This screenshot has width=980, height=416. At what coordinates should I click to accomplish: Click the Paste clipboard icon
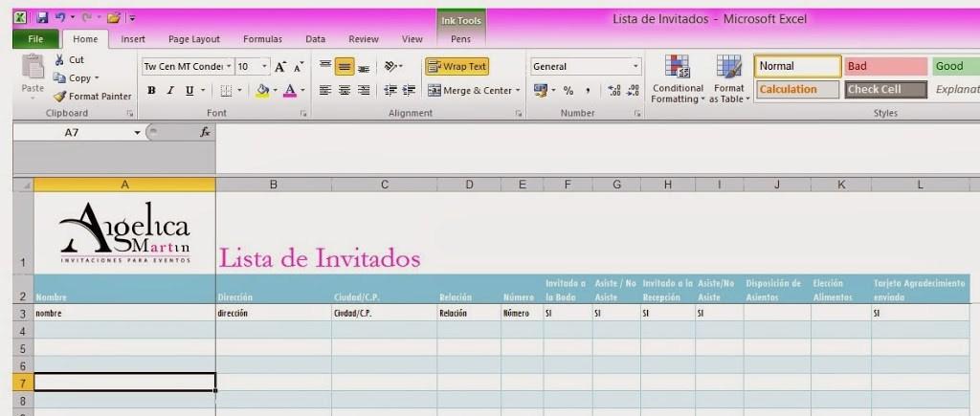pyautogui.click(x=33, y=74)
